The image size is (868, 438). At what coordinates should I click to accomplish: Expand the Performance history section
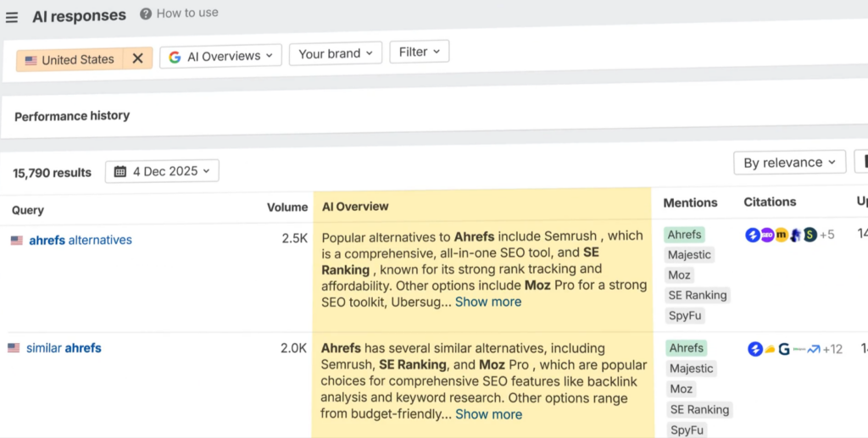[x=72, y=116]
